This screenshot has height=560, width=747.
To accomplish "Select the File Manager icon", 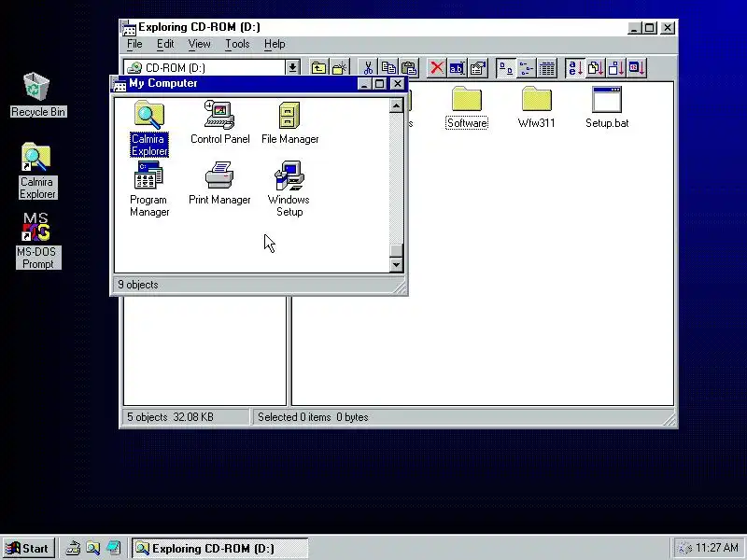I will point(289,122).
